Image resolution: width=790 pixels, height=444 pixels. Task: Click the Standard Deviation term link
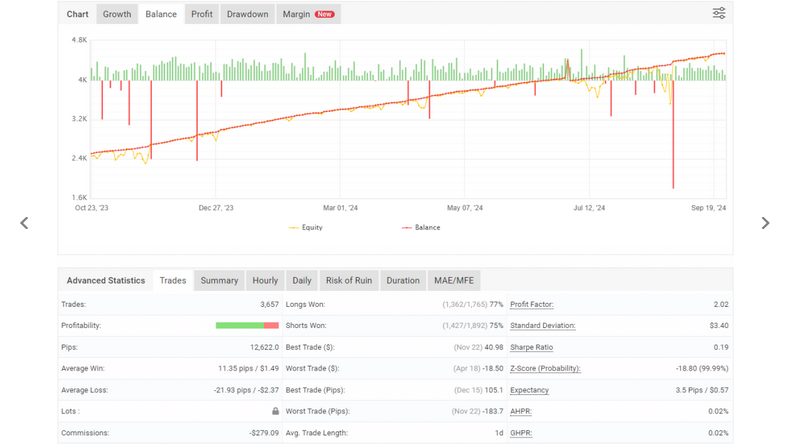coord(543,326)
